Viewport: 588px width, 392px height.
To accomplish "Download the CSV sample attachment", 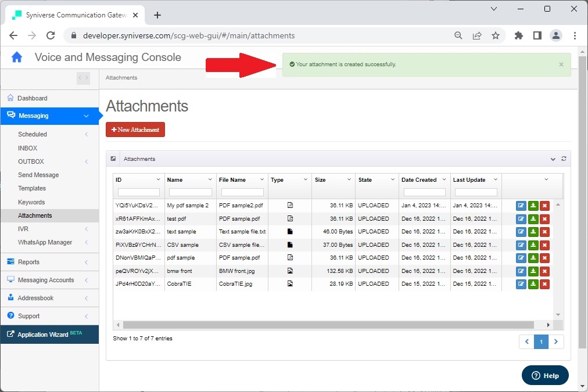I will (x=533, y=244).
